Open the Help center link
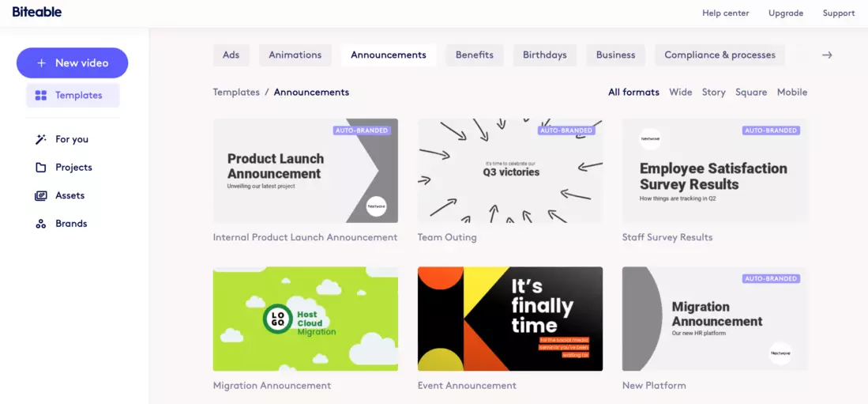 [x=725, y=13]
